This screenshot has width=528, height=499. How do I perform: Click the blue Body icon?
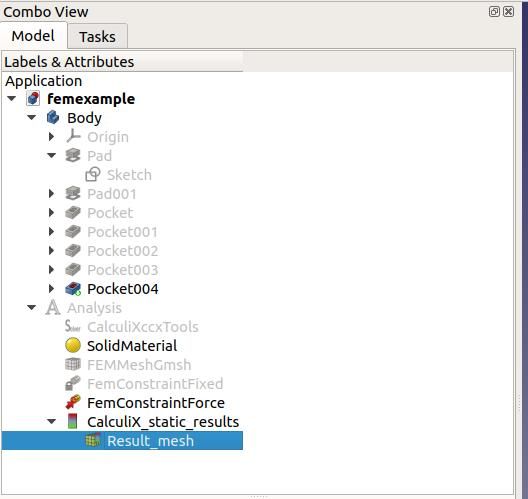[x=53, y=118]
